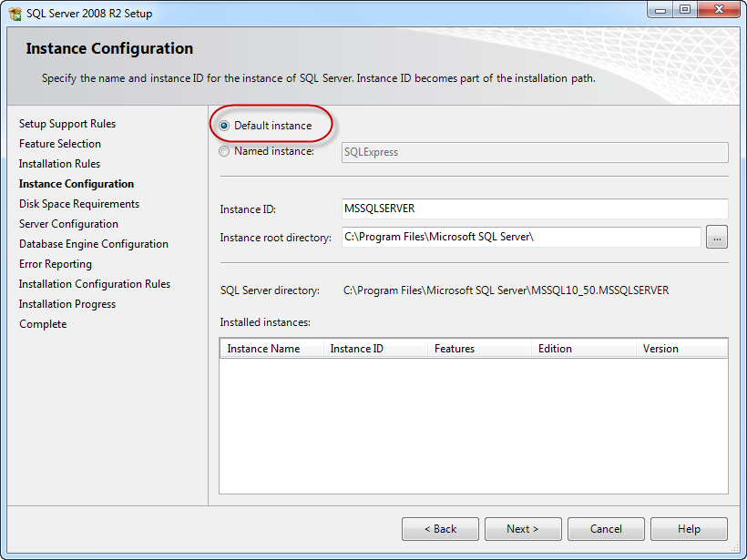
Task: Sort by Instance Name column header
Action: 272,349
